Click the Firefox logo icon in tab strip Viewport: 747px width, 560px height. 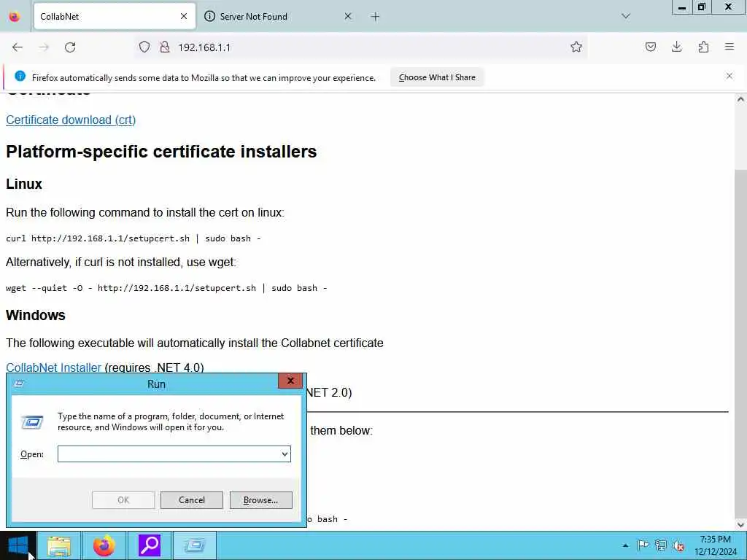[x=15, y=17]
